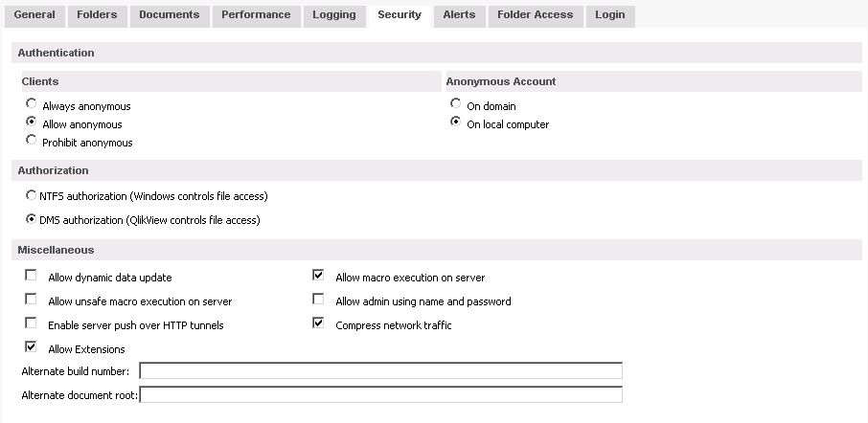The width and height of the screenshot is (868, 423).
Task: Click the Alternate build number field
Action: 380,370
